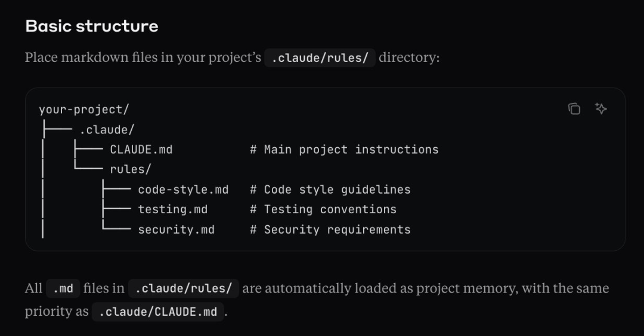Click .claude/rules/ code tag after 'files in'
The width and height of the screenshot is (644, 336).
[184, 288]
